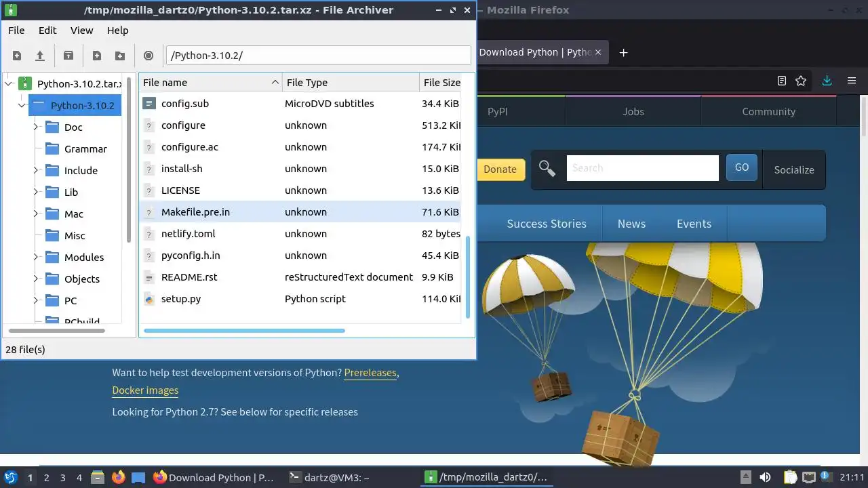Click the show desktop taskbar icon
Image resolution: width=868 pixels, height=488 pixels.
tap(138, 478)
